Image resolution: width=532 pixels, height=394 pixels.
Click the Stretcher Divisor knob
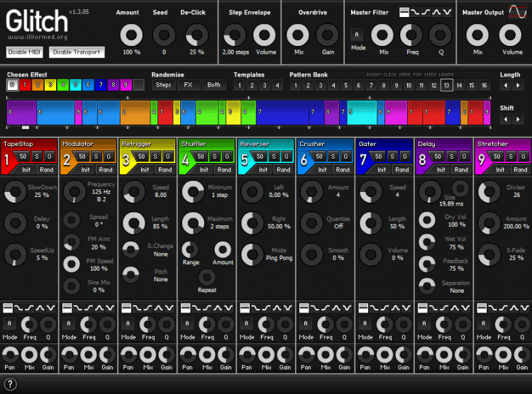(x=489, y=191)
